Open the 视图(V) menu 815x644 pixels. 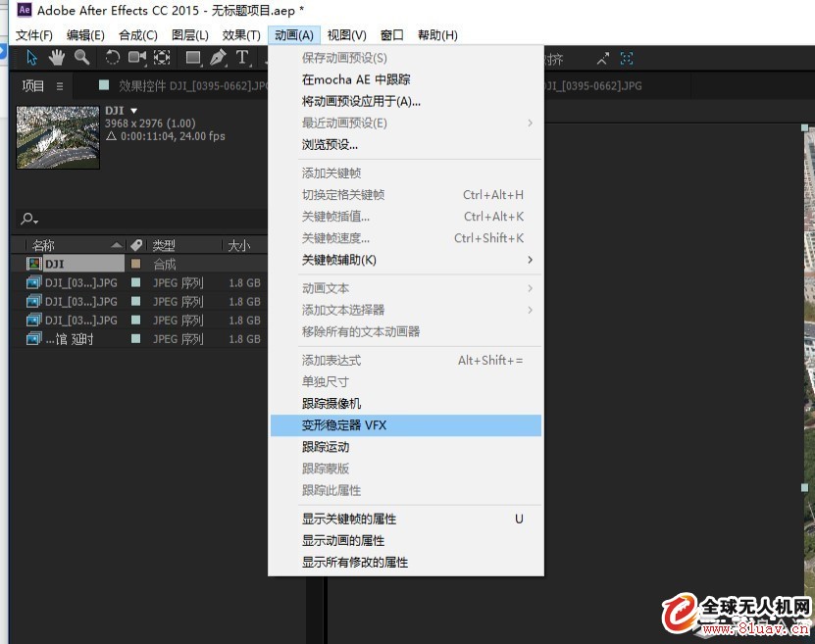pos(346,35)
